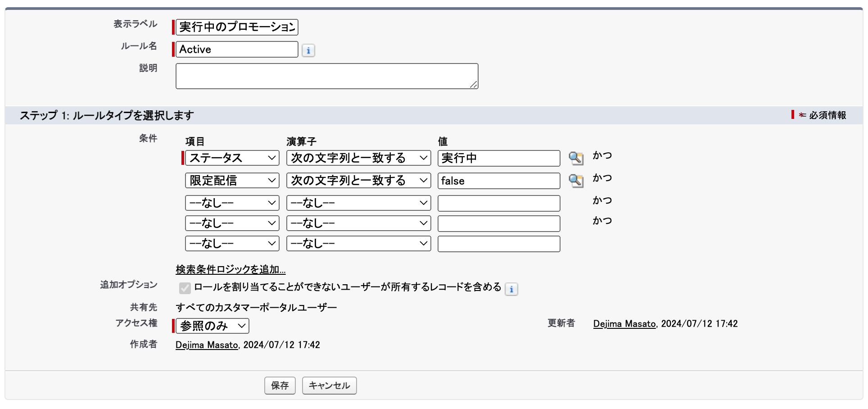Click 説明 text area
Image resolution: width=868 pixels, height=409 pixels.
pos(327,76)
